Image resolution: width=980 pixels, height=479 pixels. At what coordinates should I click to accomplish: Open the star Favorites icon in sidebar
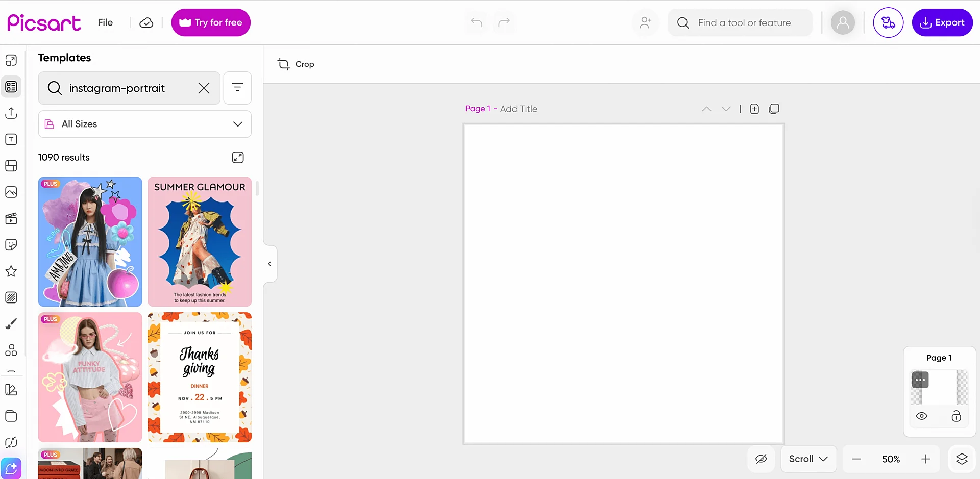point(11,271)
